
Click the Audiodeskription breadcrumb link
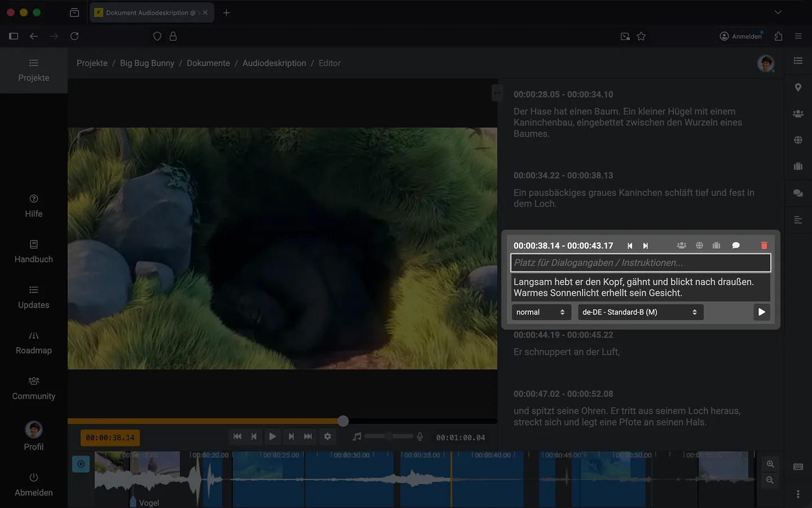tap(274, 63)
